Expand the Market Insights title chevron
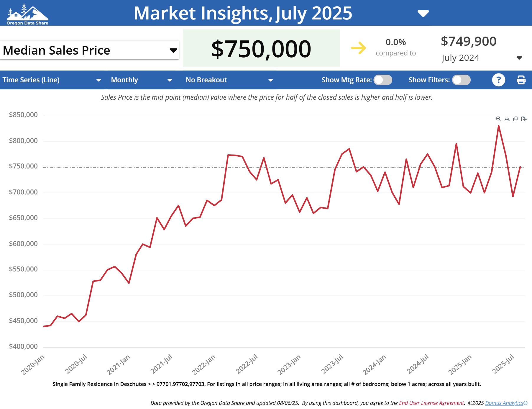Screen dimensions: 532x409 click(x=423, y=14)
